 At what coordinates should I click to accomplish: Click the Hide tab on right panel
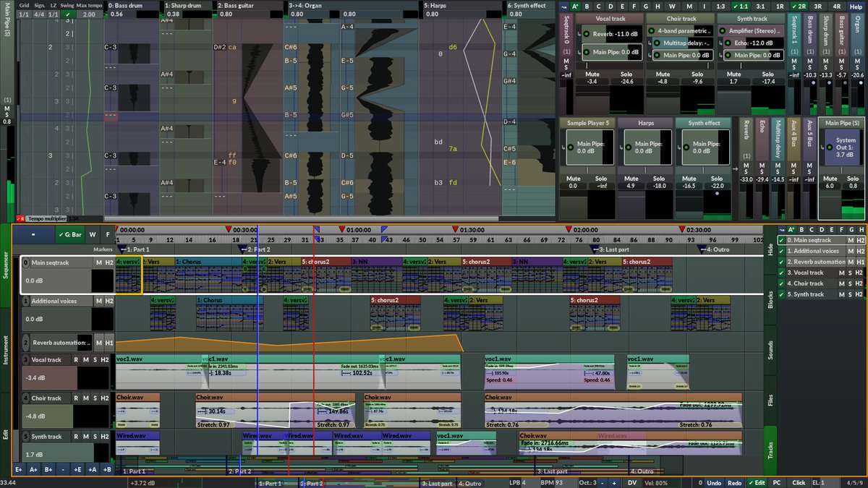(770, 250)
